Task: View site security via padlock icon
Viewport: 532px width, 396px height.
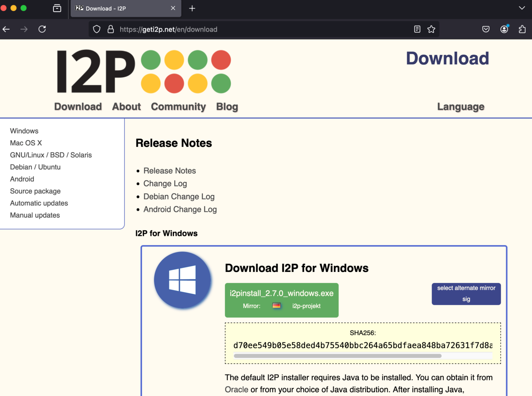Action: click(110, 29)
